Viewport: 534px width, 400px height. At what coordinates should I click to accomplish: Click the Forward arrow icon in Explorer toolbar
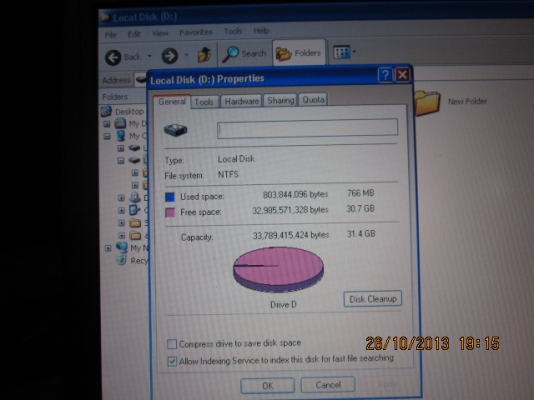170,56
